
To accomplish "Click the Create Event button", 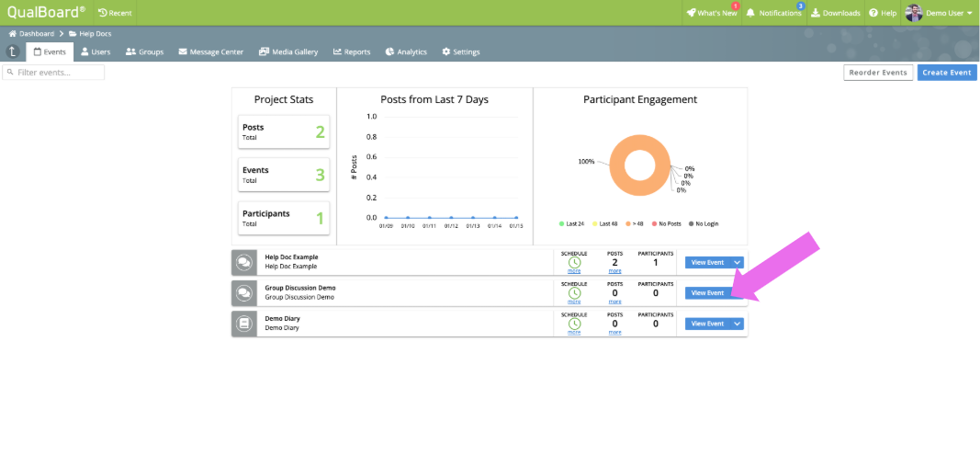I will click(x=947, y=73).
